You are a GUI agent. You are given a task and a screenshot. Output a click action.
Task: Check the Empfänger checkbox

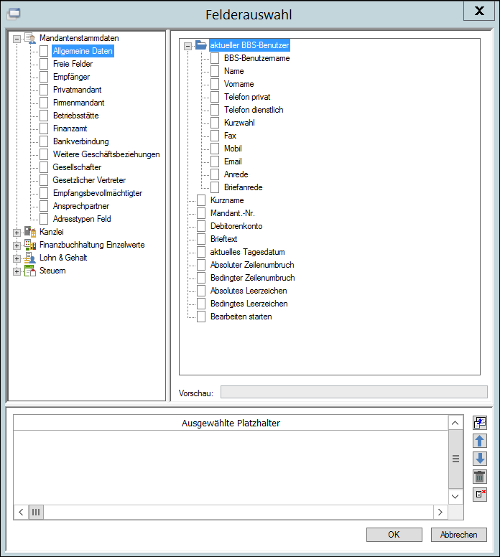coord(44,77)
